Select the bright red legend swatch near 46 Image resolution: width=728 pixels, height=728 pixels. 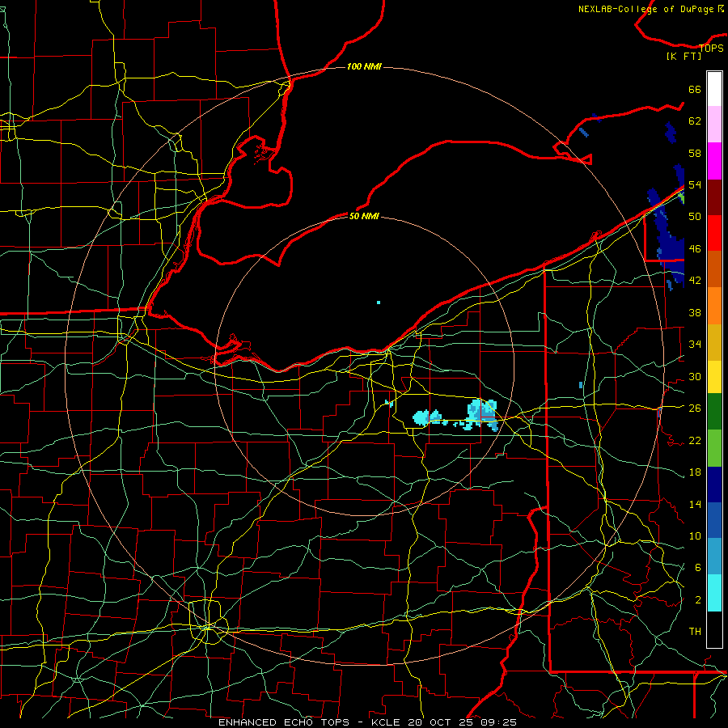pos(714,233)
